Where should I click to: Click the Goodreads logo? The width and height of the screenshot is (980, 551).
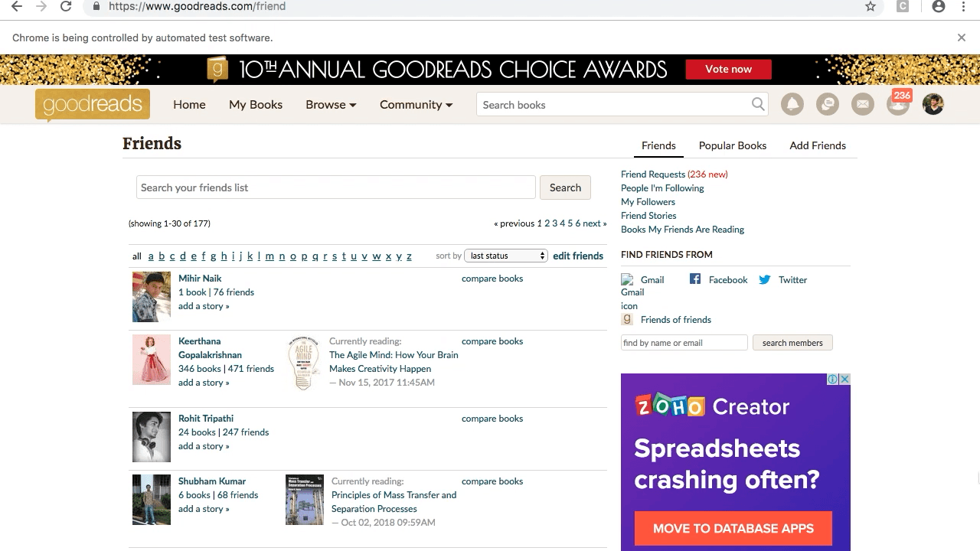[93, 105]
